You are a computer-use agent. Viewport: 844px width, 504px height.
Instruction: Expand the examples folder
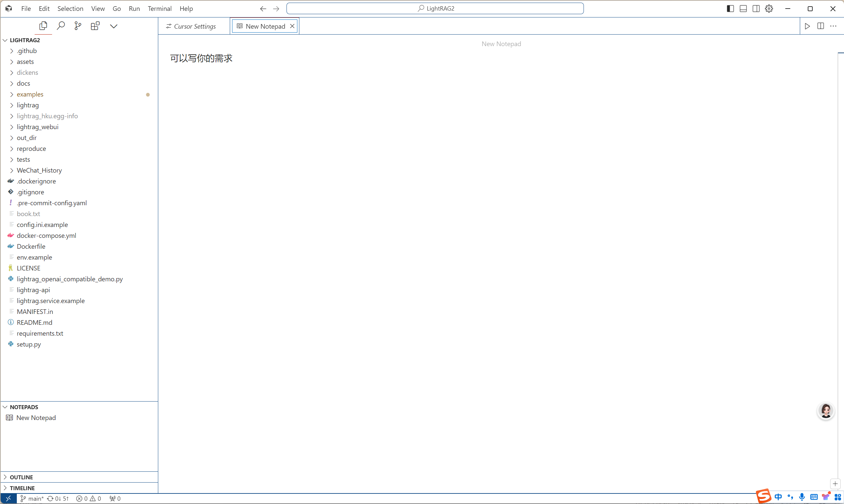tap(30, 94)
